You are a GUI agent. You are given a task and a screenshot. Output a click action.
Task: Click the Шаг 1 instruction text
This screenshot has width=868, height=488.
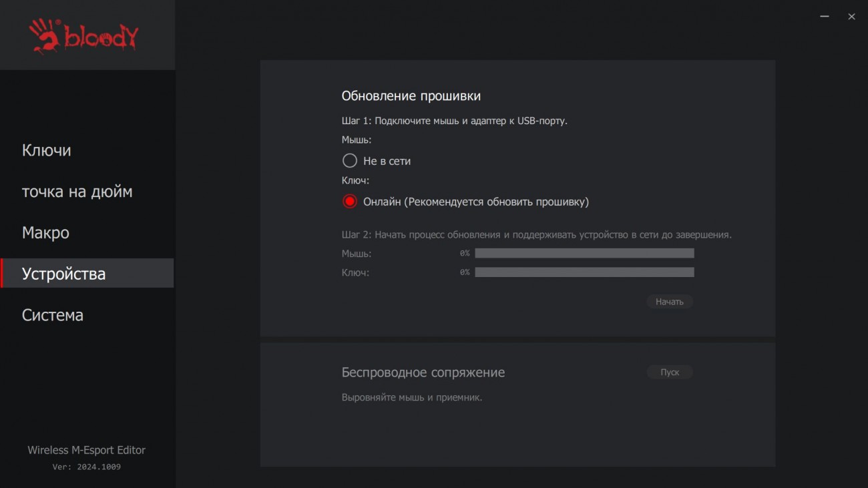(x=454, y=121)
